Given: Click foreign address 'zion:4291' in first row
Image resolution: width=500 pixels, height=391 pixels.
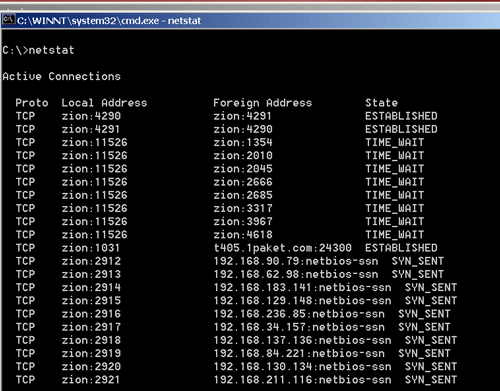Looking at the screenshot, I should click(x=243, y=116).
